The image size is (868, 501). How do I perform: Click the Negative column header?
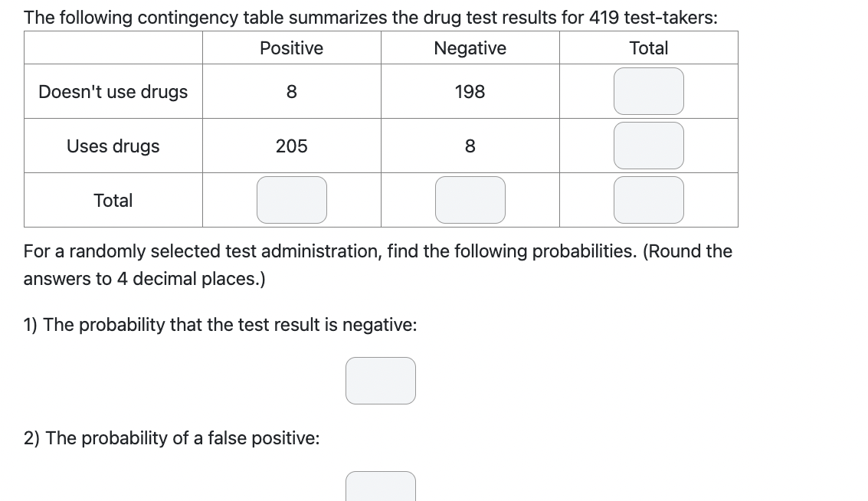470,47
